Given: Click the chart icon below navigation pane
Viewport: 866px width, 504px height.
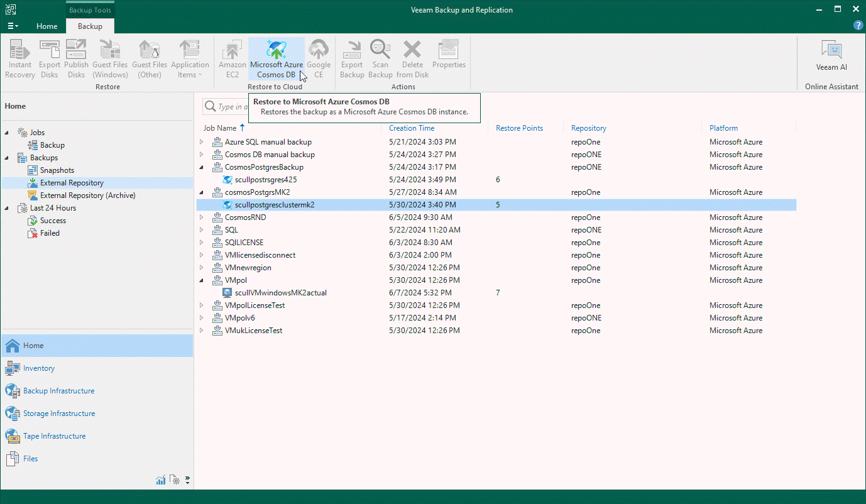Looking at the screenshot, I should point(161,480).
